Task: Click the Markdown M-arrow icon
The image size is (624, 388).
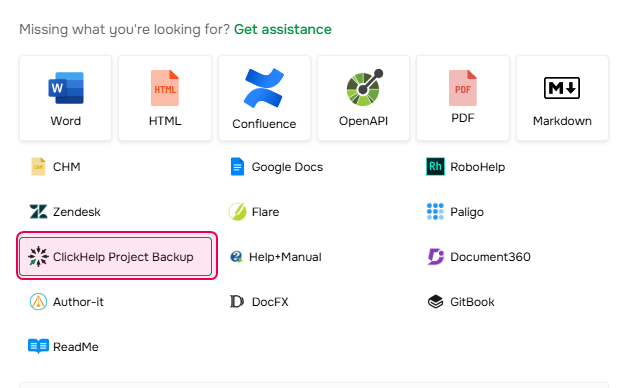Action: click(562, 88)
